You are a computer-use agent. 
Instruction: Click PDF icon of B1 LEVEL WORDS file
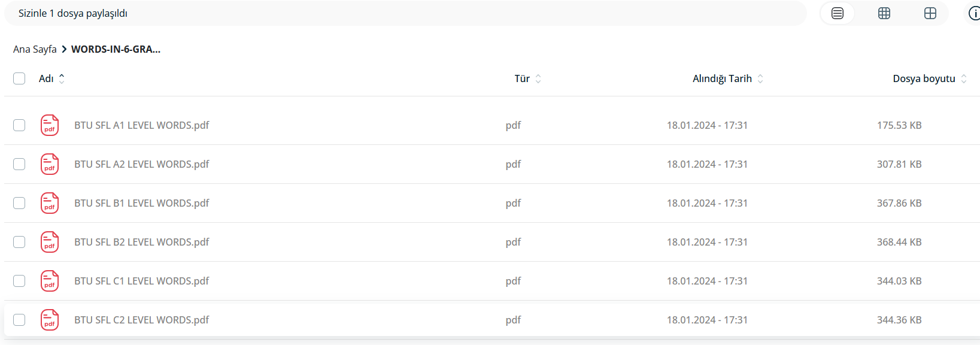50,203
